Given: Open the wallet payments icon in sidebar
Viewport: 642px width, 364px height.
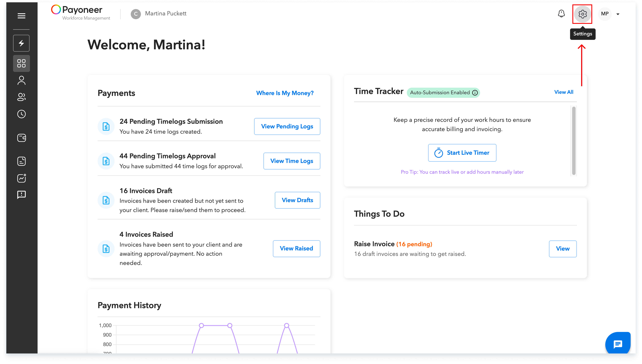Looking at the screenshot, I should click(21, 138).
